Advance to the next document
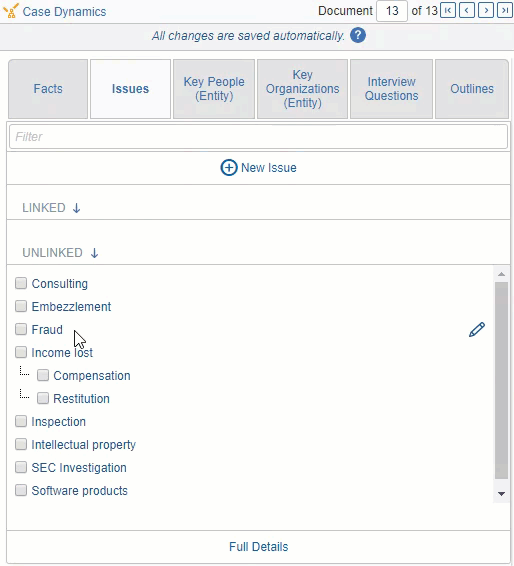 486,11
